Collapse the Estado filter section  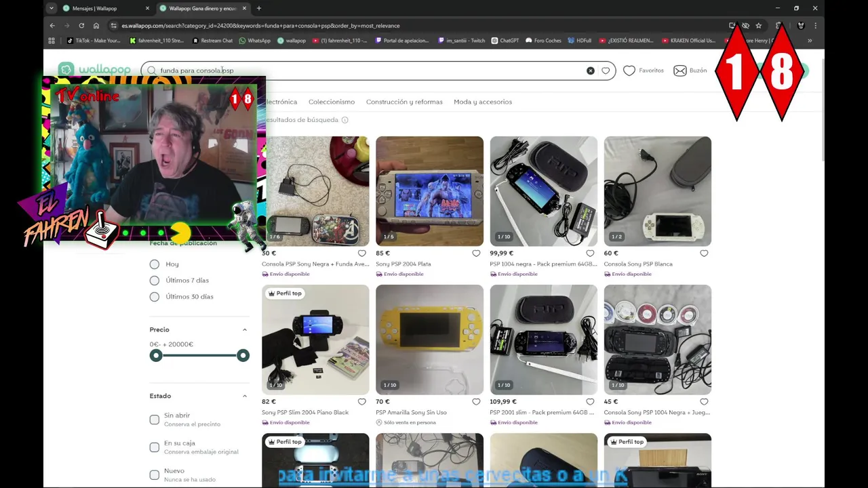click(x=245, y=396)
